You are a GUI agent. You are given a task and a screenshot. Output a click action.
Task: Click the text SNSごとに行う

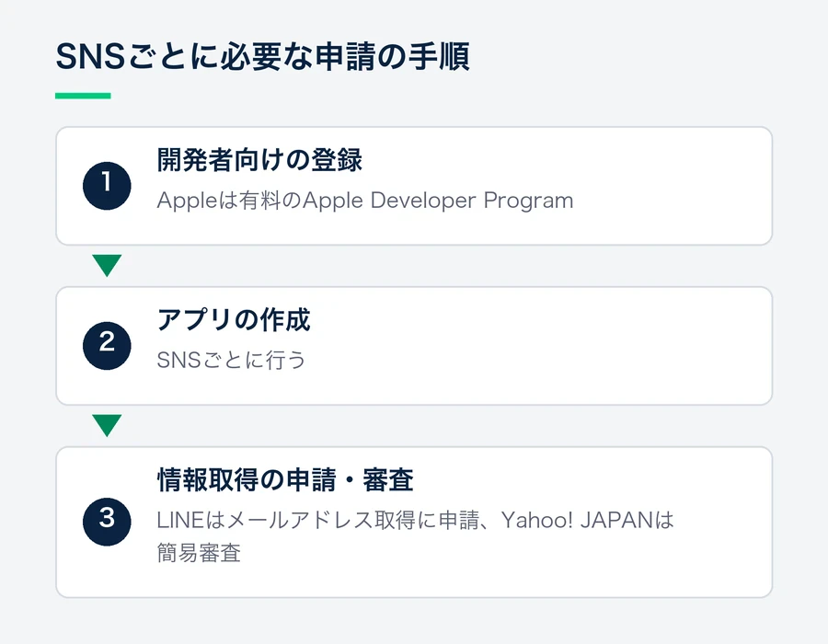tap(231, 361)
